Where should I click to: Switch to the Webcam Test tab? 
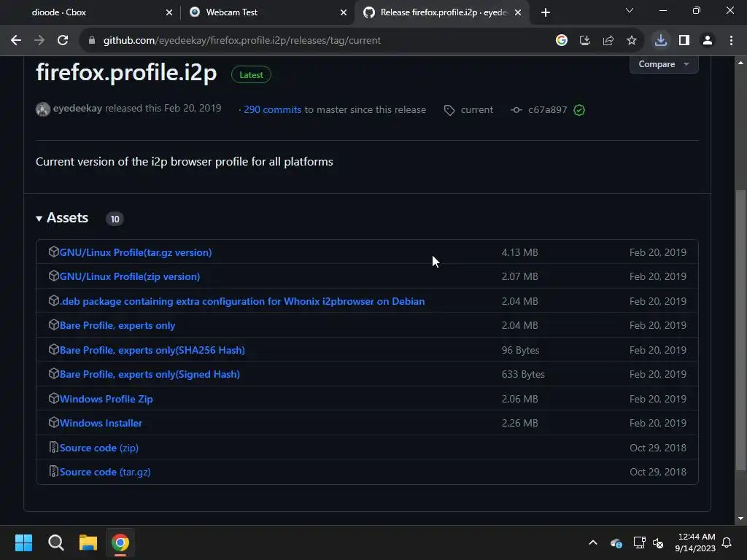click(x=267, y=12)
